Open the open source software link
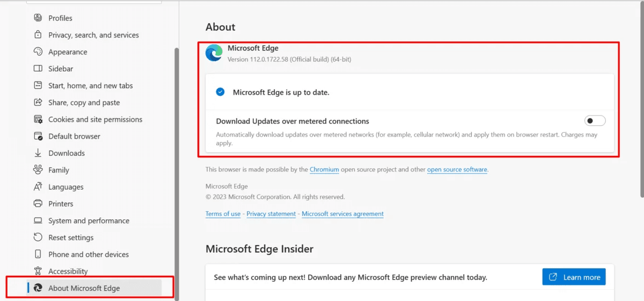 (457, 169)
